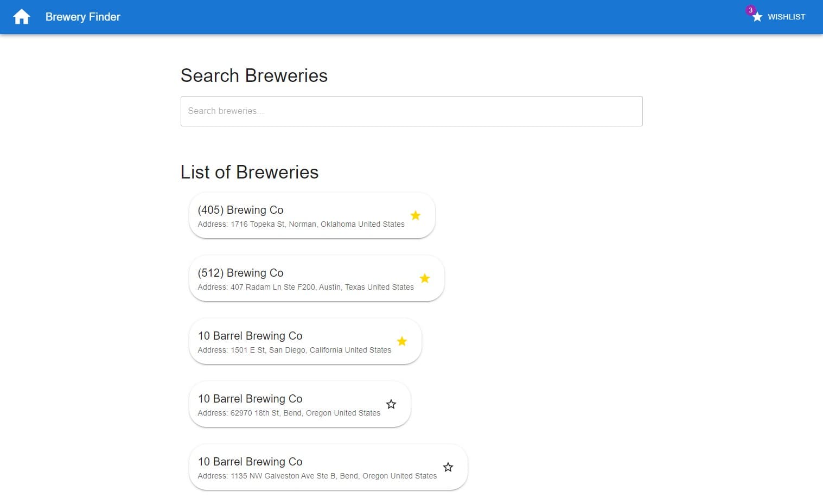Open the Brewery Finder title link
The height and width of the screenshot is (504, 823).
point(83,17)
